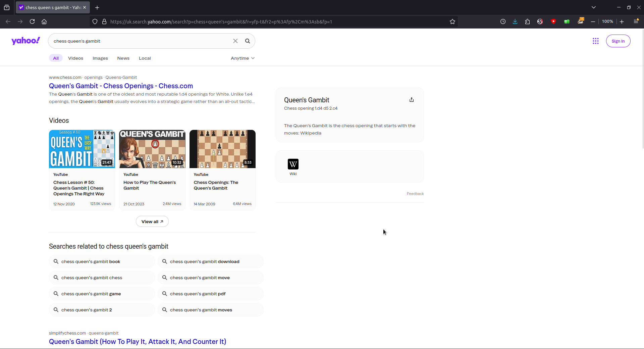
Task: Click the Sign In button
Action: click(618, 41)
